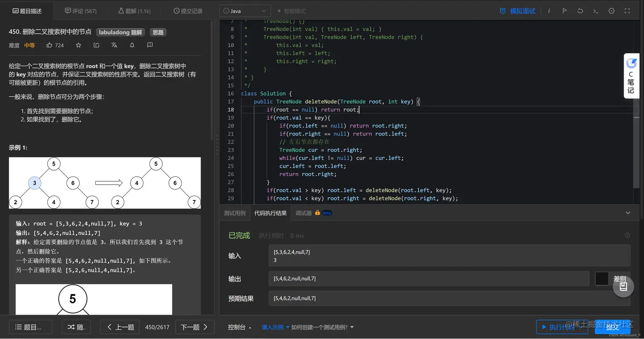Collapse the result panel with chevron
The width and height of the screenshot is (644, 339).
click(628, 213)
